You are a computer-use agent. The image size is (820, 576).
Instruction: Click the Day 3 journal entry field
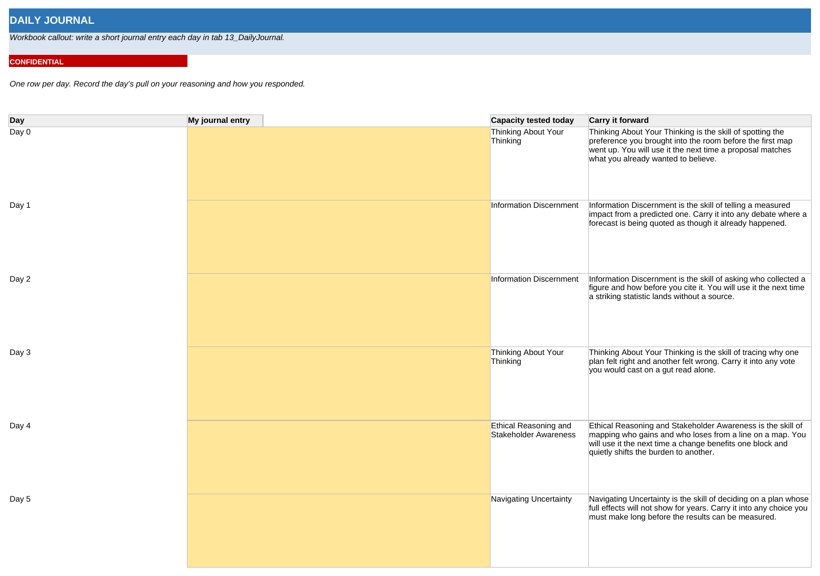(x=338, y=383)
